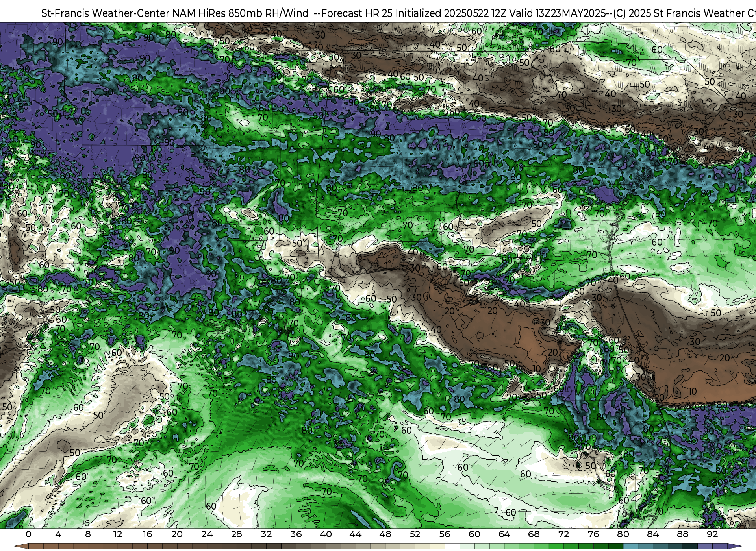Click the color scale label '92'

click(712, 534)
